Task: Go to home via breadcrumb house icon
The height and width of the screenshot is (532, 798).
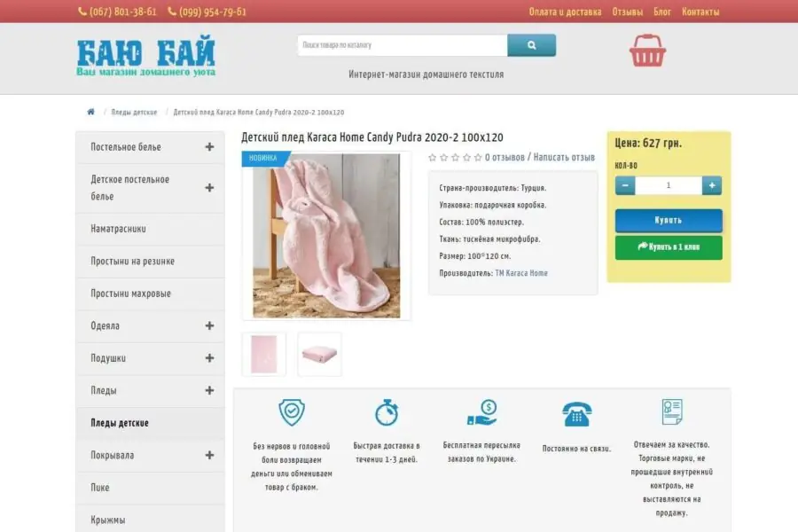Action: [90, 113]
